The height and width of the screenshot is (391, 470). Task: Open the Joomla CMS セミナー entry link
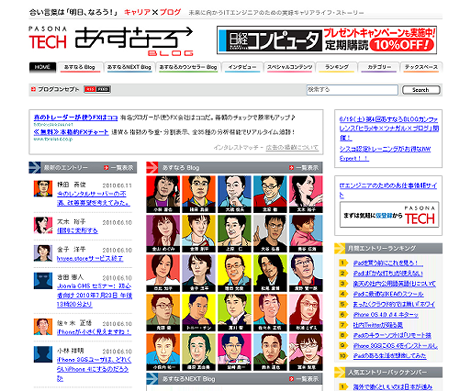95,295
